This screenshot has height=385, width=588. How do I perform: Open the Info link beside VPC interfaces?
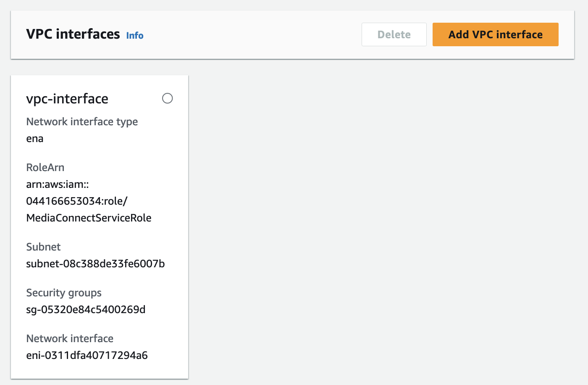coord(134,36)
